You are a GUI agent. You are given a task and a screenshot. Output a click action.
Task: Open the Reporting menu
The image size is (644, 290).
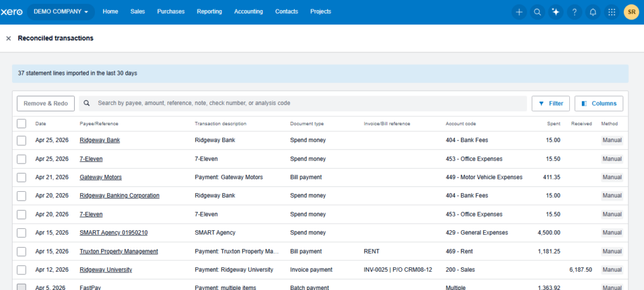click(209, 11)
